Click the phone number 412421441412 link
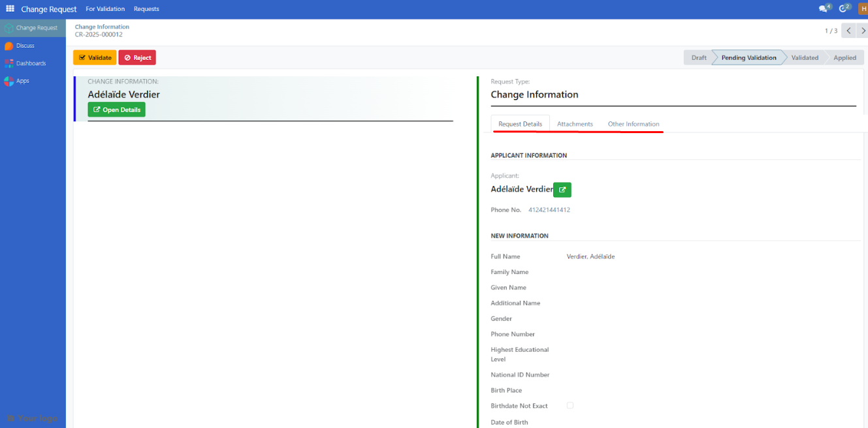The image size is (868, 428). point(551,209)
